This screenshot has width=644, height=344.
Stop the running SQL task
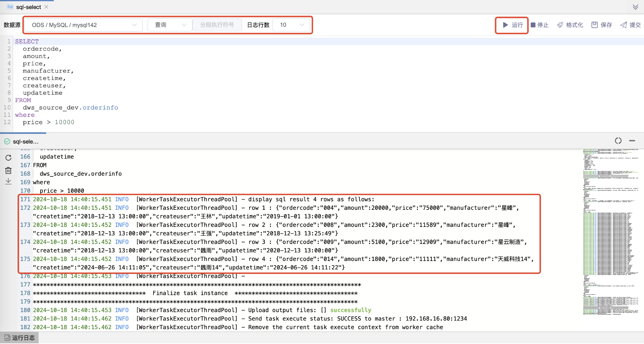coord(539,24)
